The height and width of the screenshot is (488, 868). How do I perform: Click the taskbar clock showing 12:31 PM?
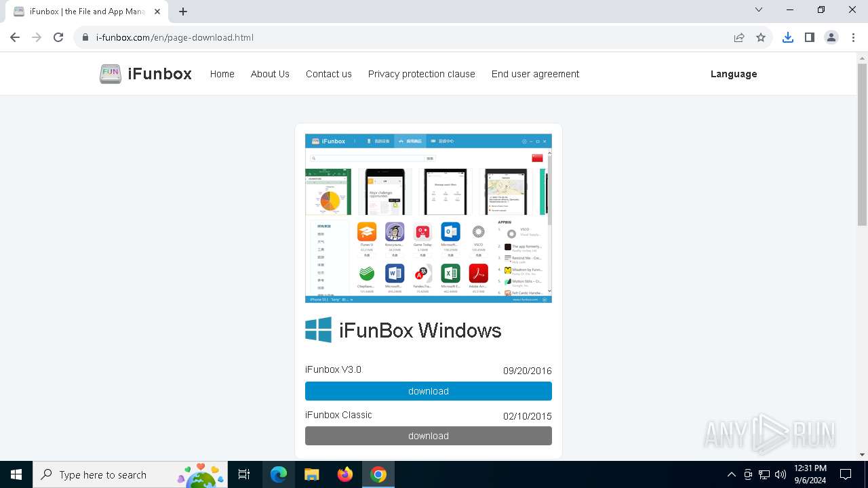tap(810, 474)
